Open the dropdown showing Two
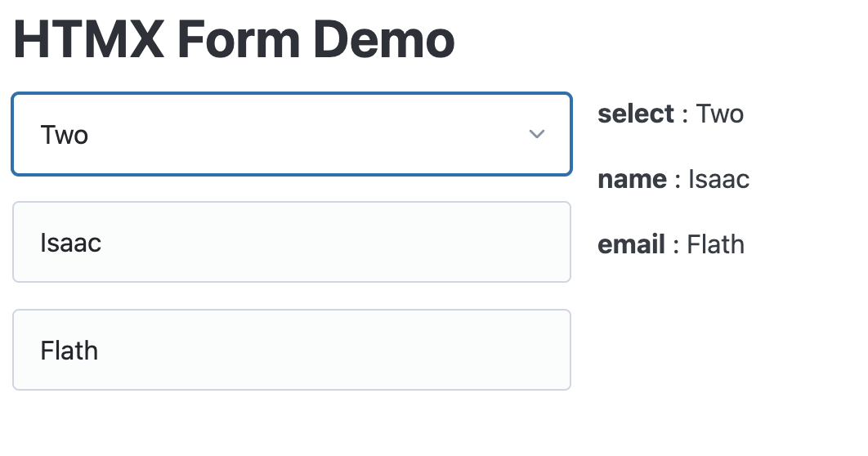This screenshot has height=456, width=868. [292, 134]
